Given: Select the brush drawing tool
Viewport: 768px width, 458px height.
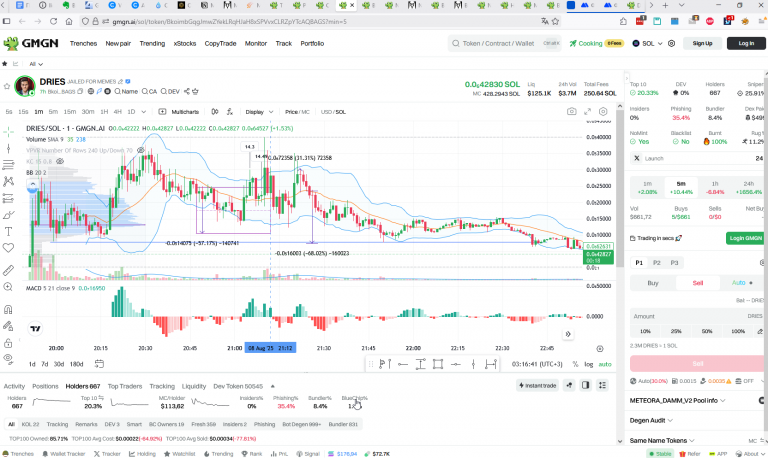Looking at the screenshot, I should pos(8,215).
